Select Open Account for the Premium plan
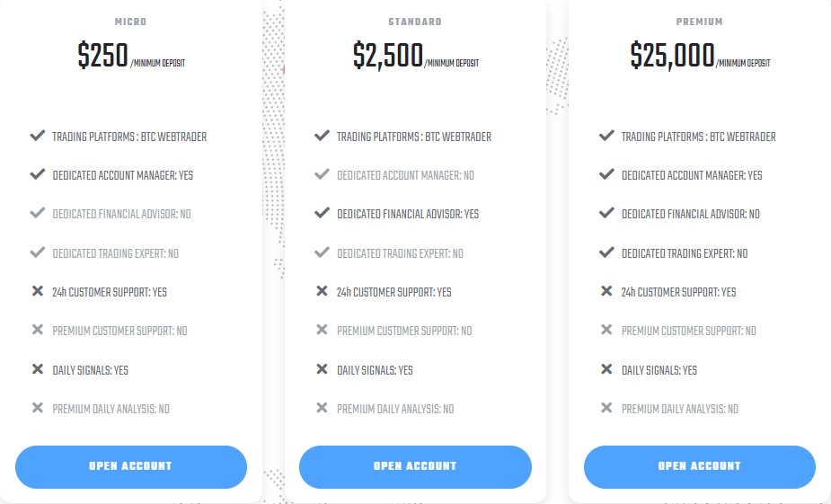 coord(700,466)
